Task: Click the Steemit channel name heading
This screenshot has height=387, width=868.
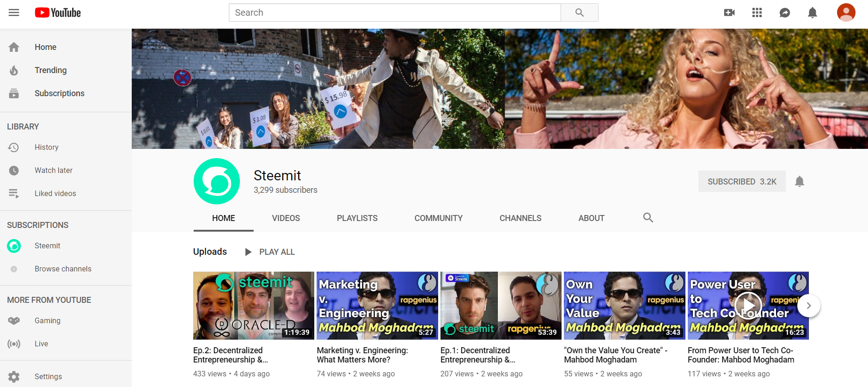Action: [277, 176]
